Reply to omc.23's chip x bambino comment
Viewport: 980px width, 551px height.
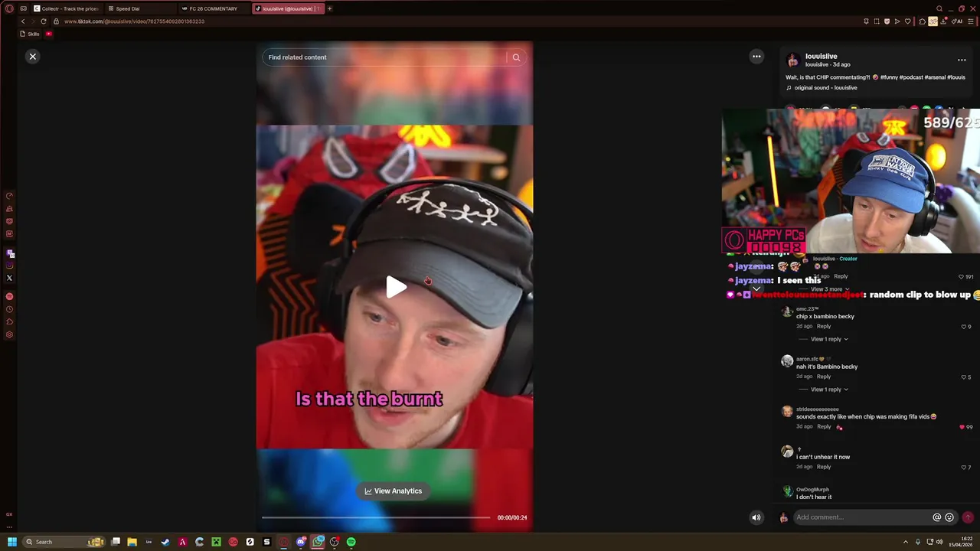[824, 326]
